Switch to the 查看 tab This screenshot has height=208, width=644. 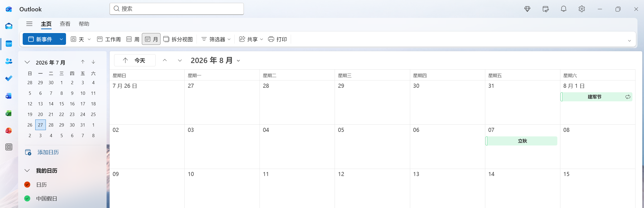[x=65, y=24]
